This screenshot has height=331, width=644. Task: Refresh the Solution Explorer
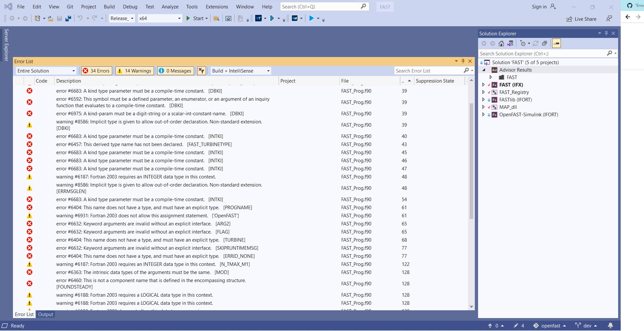coord(536,43)
